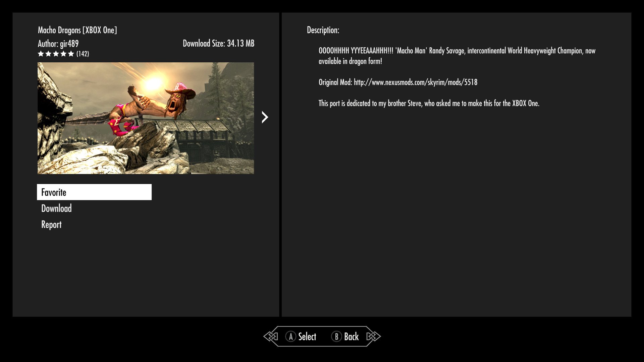Click the right arrow to next screenshot
Image resolution: width=644 pixels, height=362 pixels.
click(265, 118)
